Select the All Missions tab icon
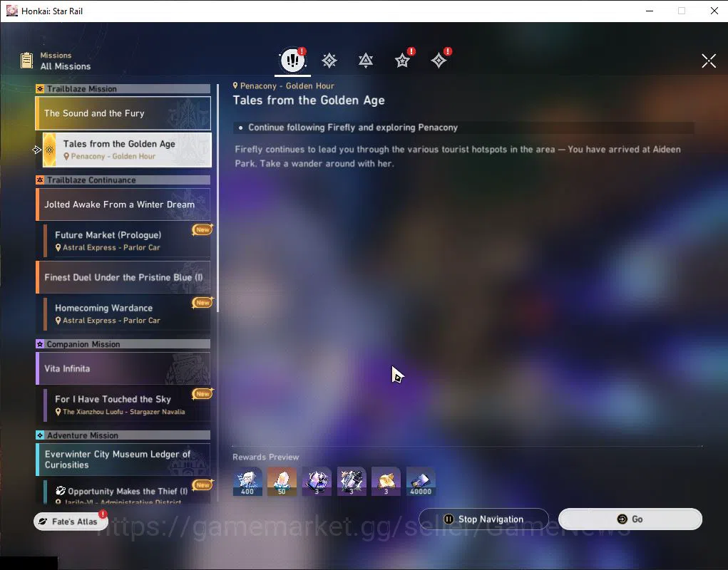728x570 pixels. click(x=292, y=60)
